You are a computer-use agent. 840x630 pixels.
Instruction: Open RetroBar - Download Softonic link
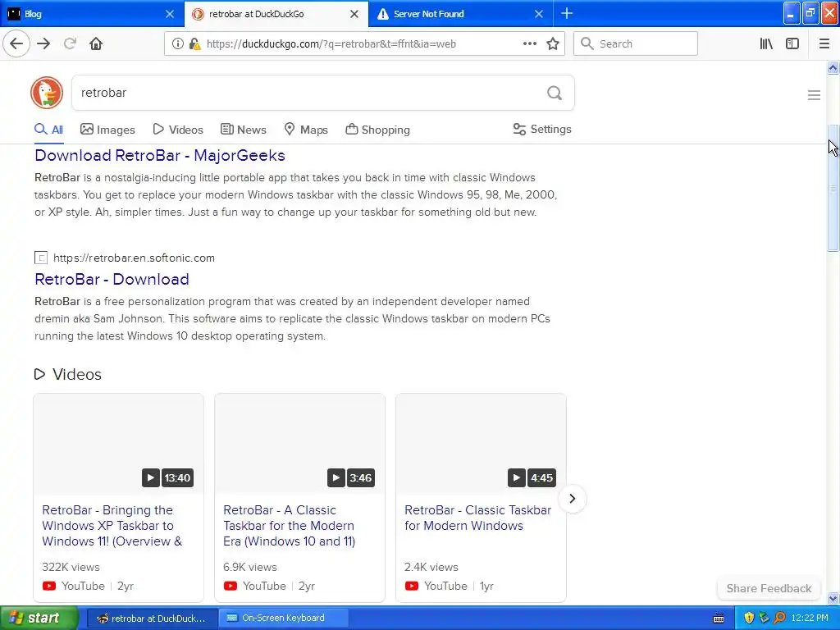pyautogui.click(x=112, y=279)
